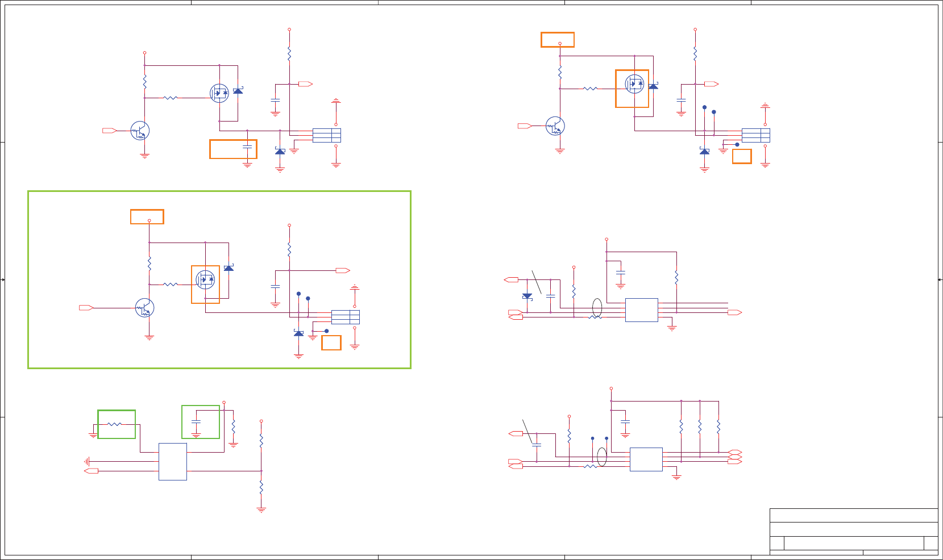The width and height of the screenshot is (943, 560).
Task: Click the capacitor inside the small green box
Action: click(x=196, y=422)
